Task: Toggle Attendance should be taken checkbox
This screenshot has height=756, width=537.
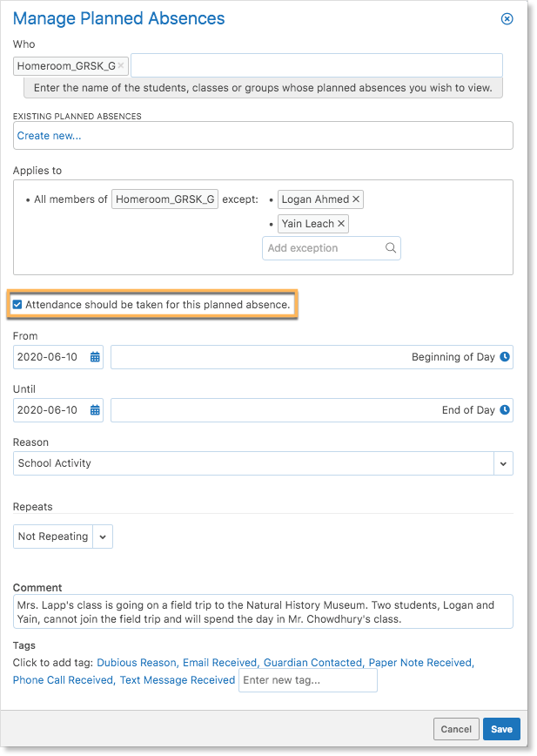Action: point(17,305)
